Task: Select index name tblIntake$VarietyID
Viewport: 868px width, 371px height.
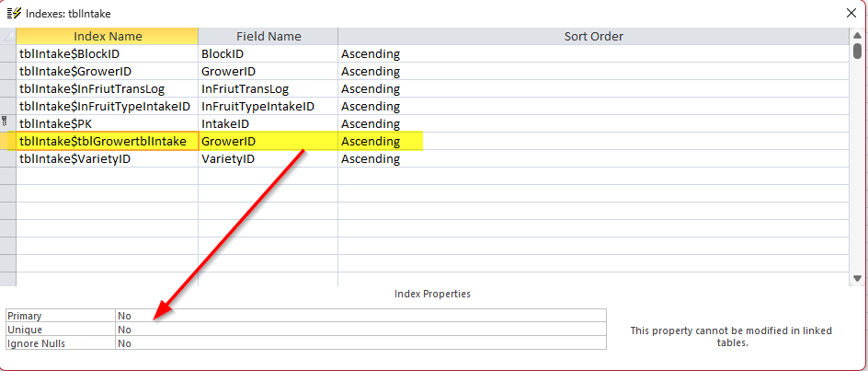Action: point(108,158)
